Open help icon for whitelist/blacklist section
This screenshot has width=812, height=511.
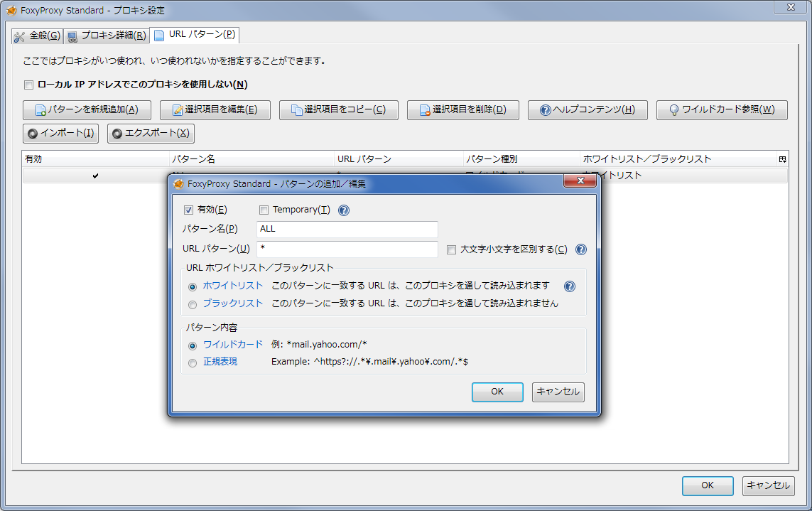coord(570,286)
